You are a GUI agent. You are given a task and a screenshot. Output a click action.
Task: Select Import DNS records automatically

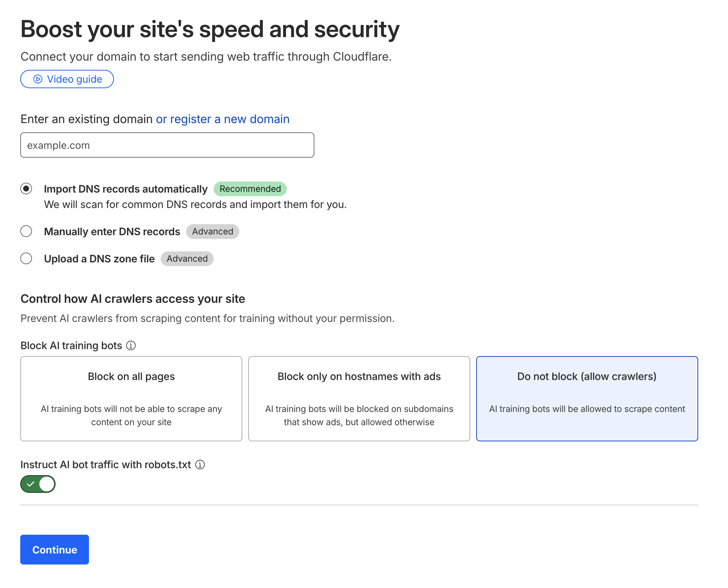click(26, 189)
